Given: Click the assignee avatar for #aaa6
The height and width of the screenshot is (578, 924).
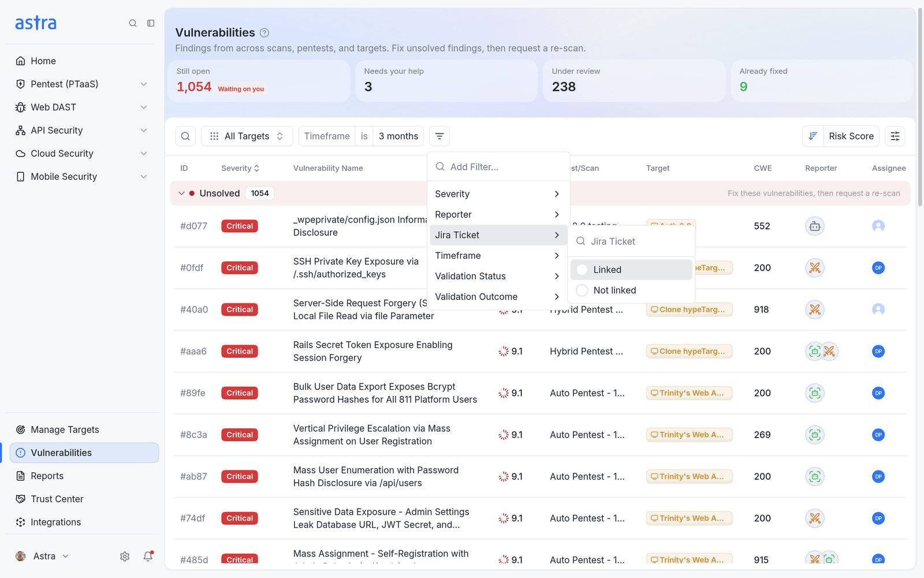Looking at the screenshot, I should pos(878,351).
